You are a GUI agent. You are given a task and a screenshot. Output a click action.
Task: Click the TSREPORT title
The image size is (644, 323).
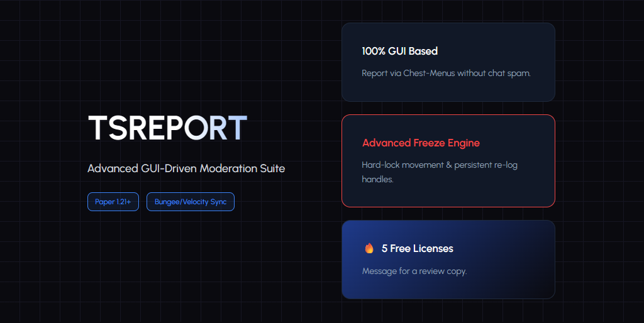167,128
